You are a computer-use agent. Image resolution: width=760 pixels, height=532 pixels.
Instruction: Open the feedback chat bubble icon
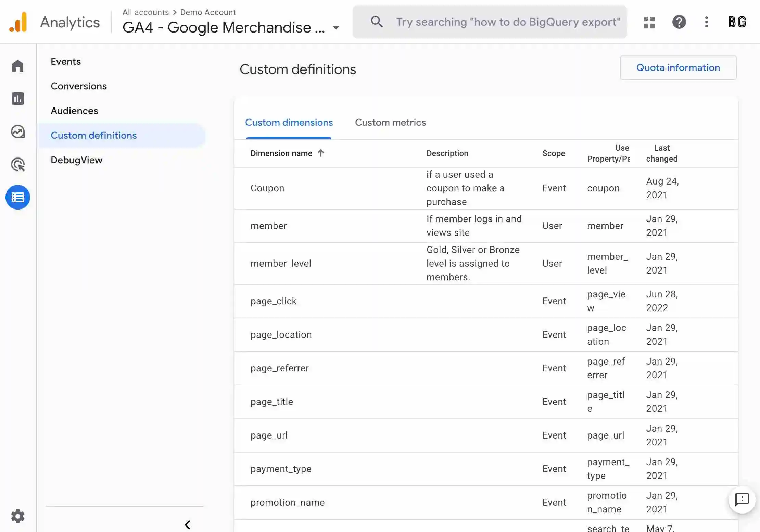742,499
